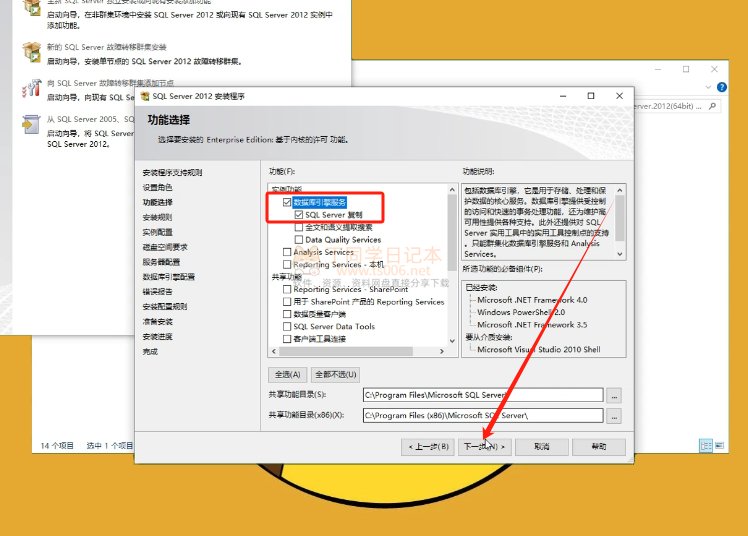
Task: Browse for 共享功能目录(x86) folder
Action: (x=614, y=416)
